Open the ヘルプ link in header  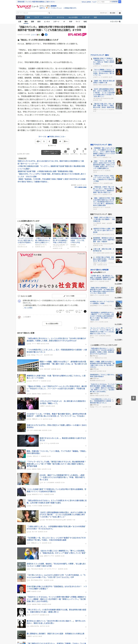click(x=94, y=2)
